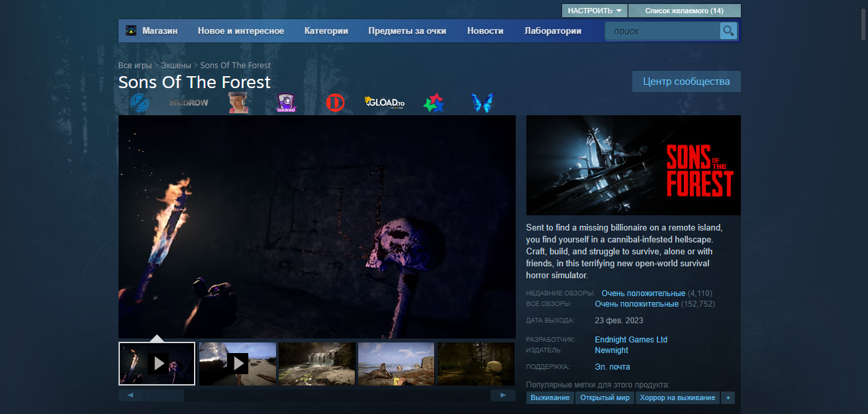
Task: Click Sons Of The Forest breadcrumb
Action: click(236, 66)
